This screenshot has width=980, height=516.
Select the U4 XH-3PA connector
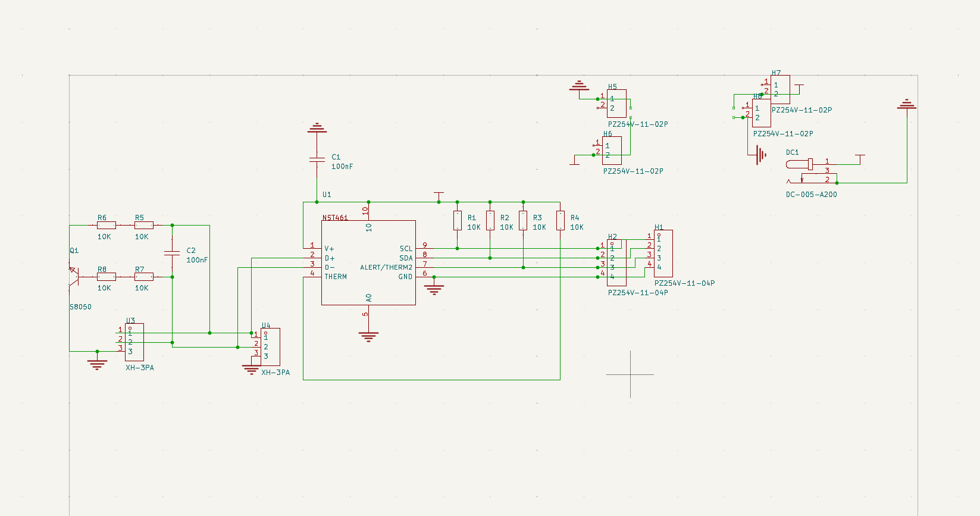tap(270, 347)
